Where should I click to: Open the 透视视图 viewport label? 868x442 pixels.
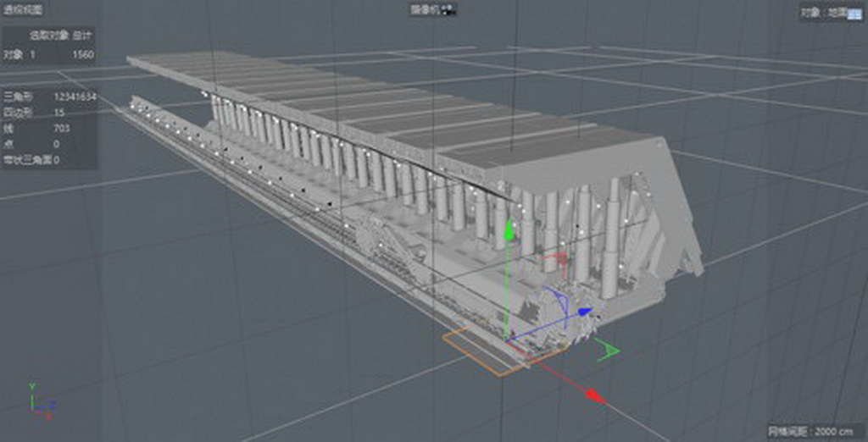tap(23, 10)
